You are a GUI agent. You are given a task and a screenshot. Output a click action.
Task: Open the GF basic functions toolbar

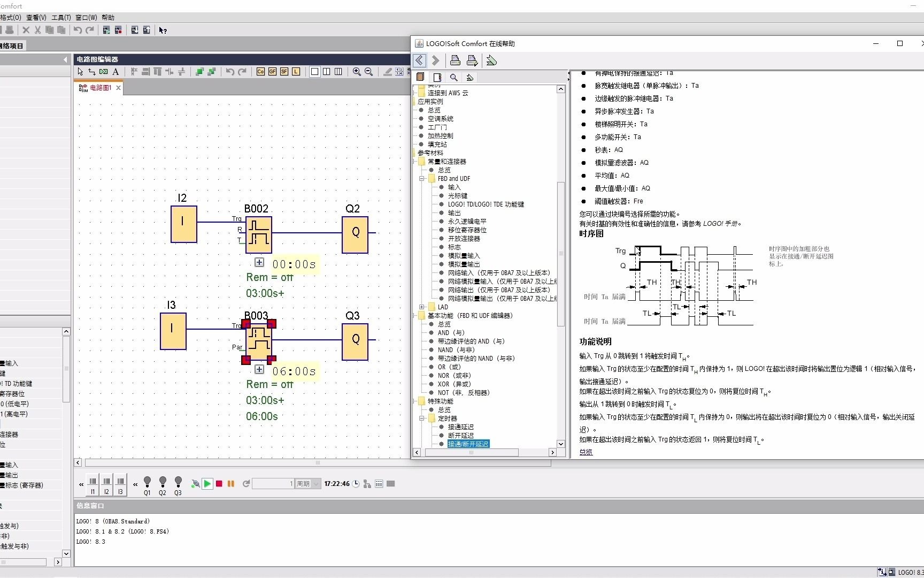(x=272, y=72)
